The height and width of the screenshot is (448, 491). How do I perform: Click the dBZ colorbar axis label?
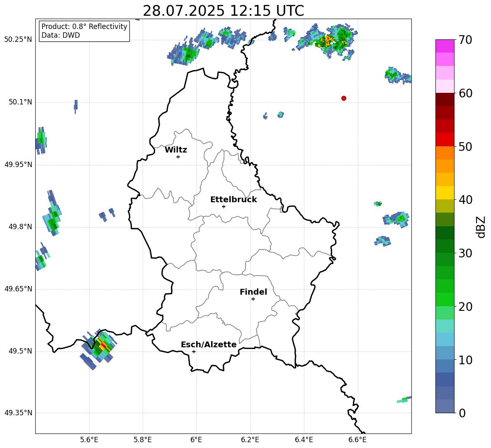[x=481, y=227]
